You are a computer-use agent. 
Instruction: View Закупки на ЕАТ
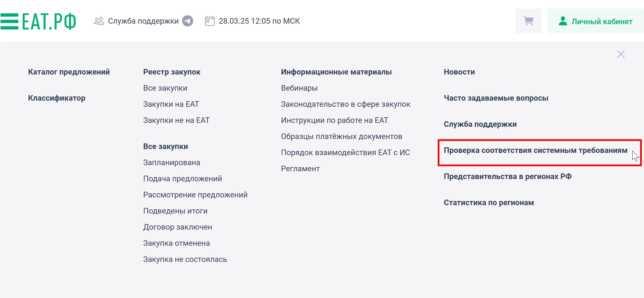[x=171, y=104]
